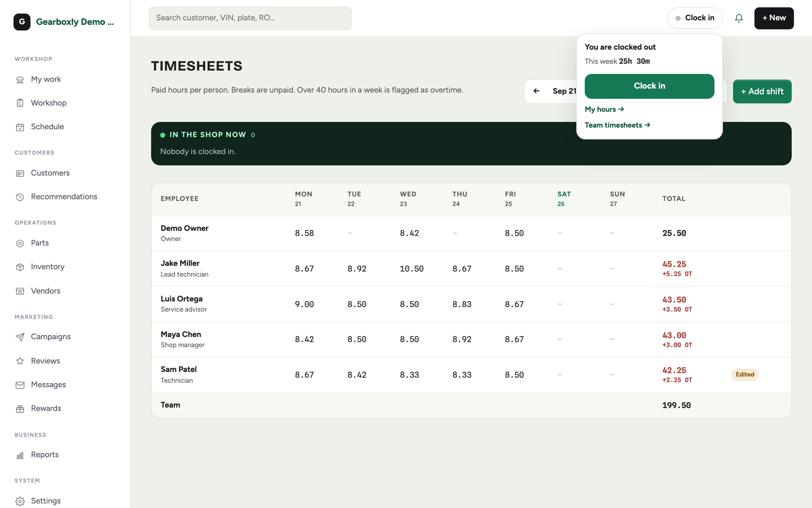Viewport: 812px width, 508px height.
Task: Open the My hours link
Action: coord(604,109)
